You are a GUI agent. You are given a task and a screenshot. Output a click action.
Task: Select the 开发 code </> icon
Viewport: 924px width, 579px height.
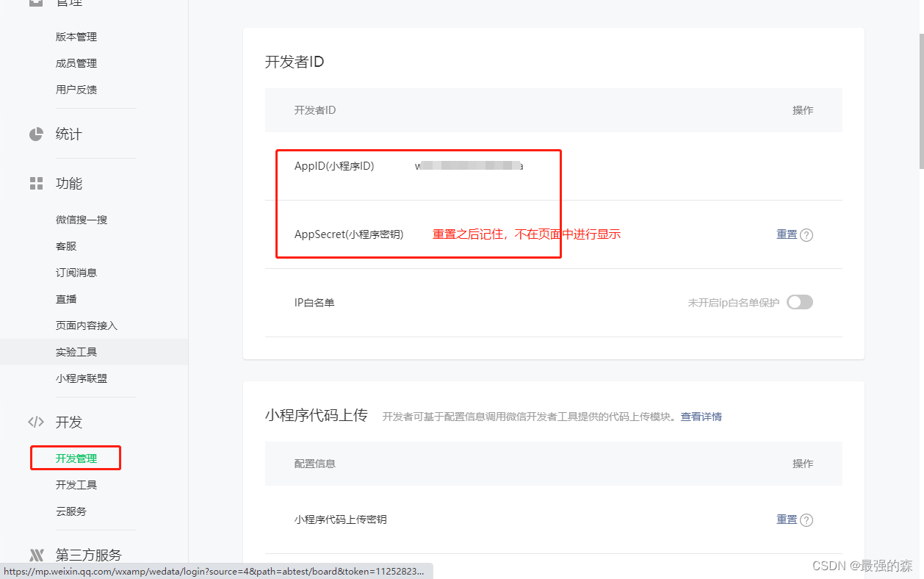(x=35, y=422)
